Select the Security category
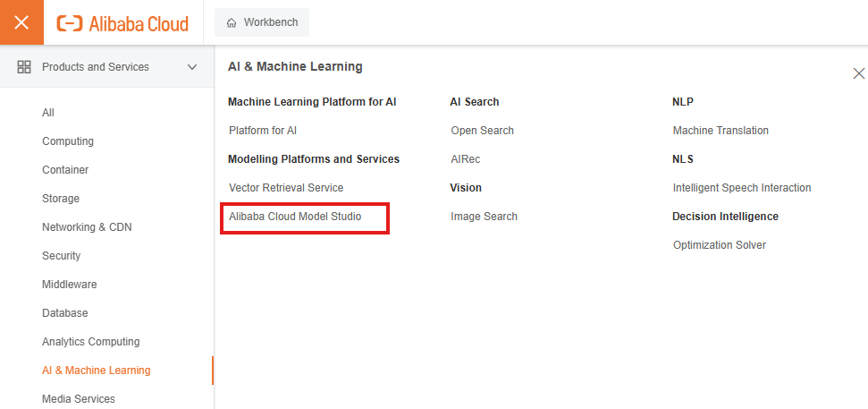The height and width of the screenshot is (409, 868). [x=62, y=255]
